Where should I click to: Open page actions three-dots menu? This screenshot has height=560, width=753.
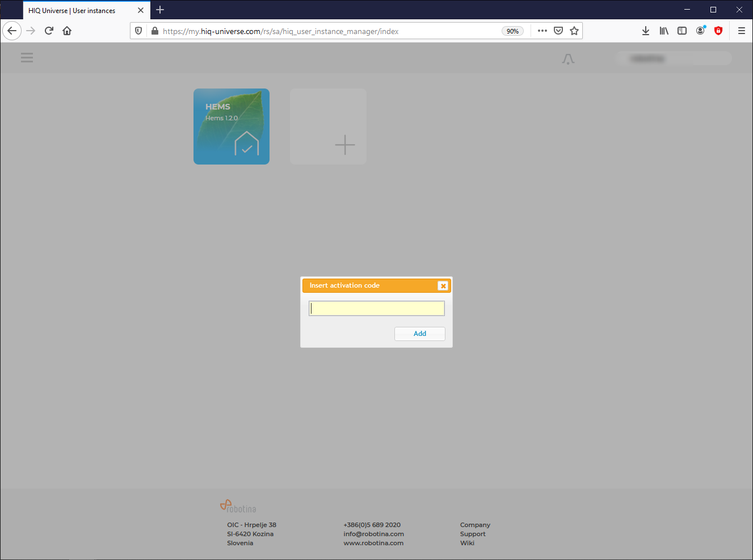(x=542, y=31)
